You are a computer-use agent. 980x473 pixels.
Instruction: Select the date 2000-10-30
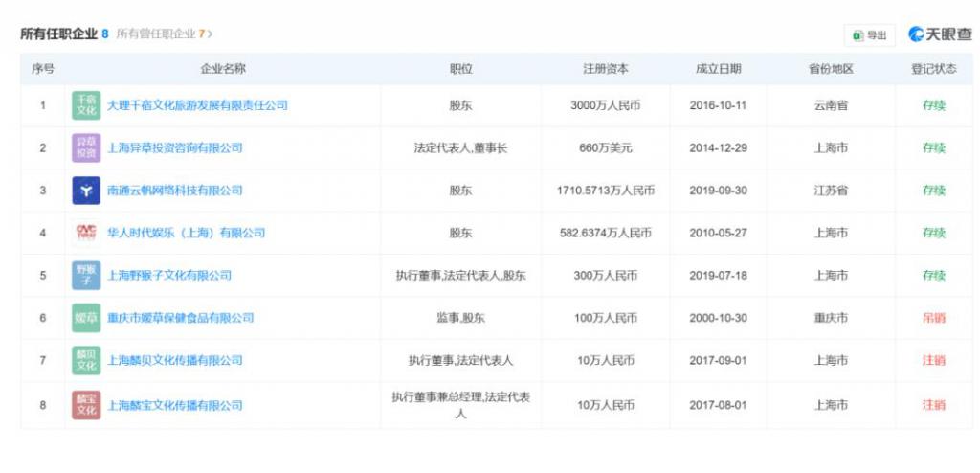pos(718,318)
